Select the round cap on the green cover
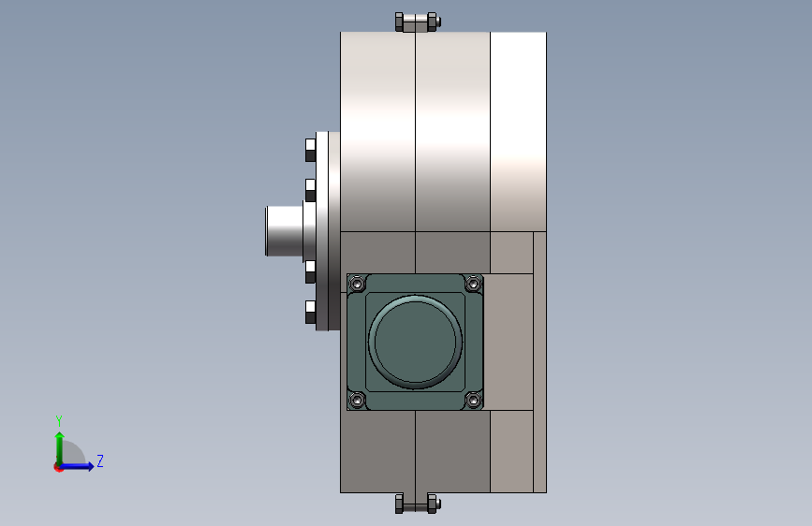Viewport: 812px width, 526px height. tap(415, 342)
